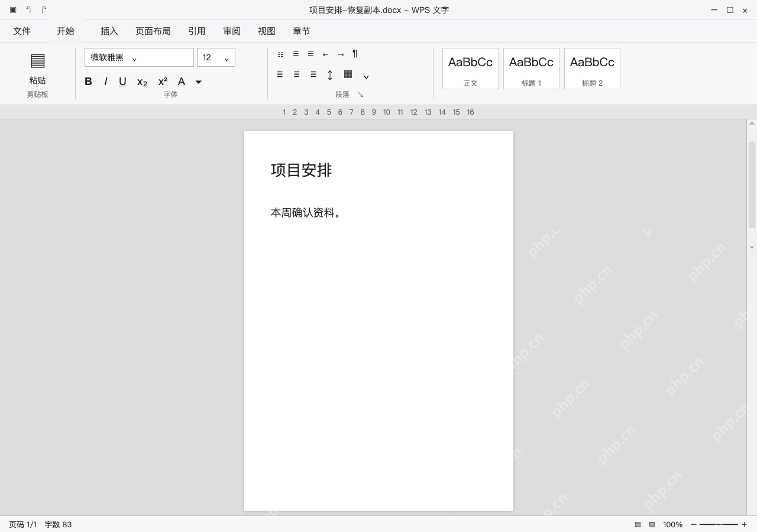Switch to the dotted view mode icon
The width and height of the screenshot is (757, 532).
(x=652, y=524)
